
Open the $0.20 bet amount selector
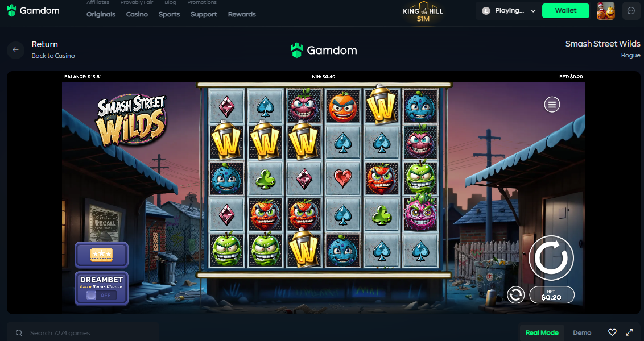(552, 294)
